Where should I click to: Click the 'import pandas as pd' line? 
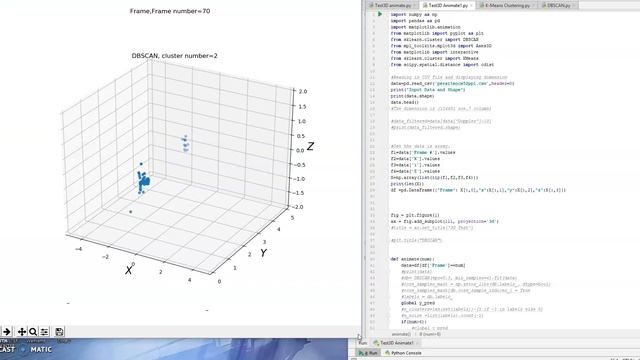point(415,20)
